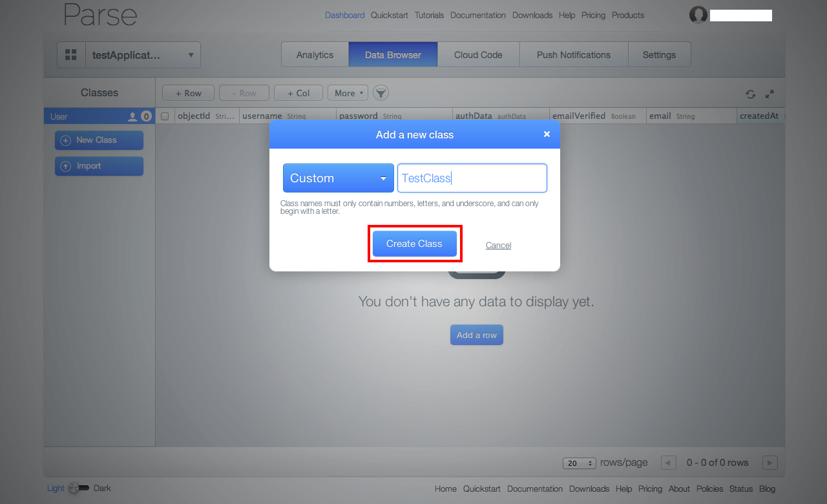Viewport: 827px width, 504px height.
Task: Open the footer Blog link
Action: click(x=768, y=488)
